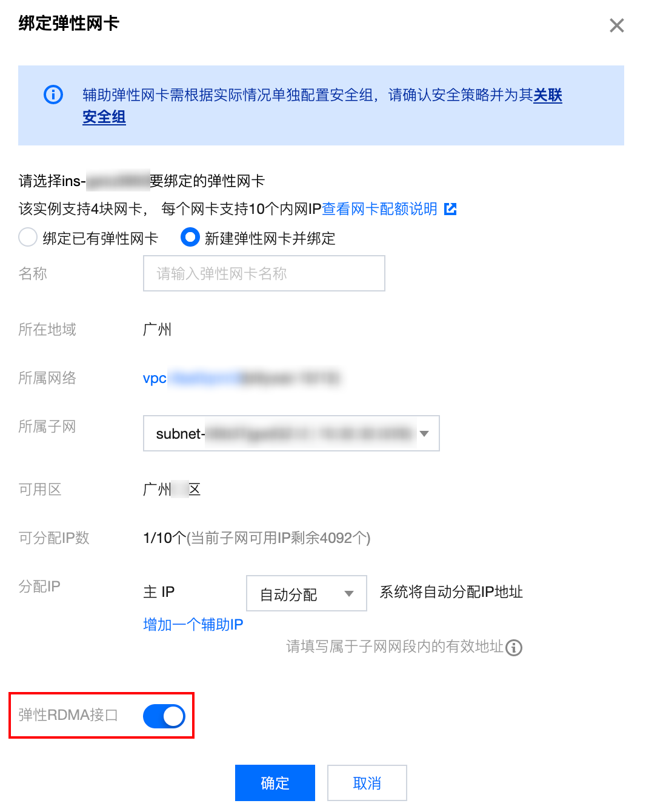
Task: Open external link icon beside quota description
Action: [450, 209]
